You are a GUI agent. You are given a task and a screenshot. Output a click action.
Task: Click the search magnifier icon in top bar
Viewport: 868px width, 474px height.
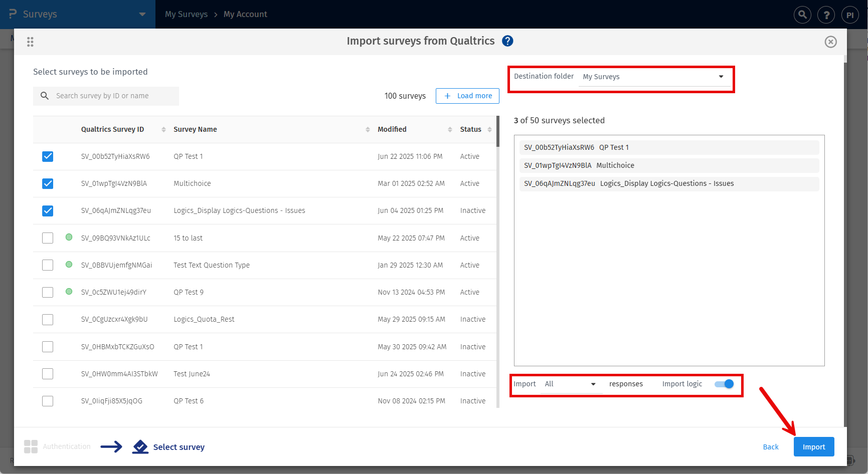pyautogui.click(x=802, y=15)
